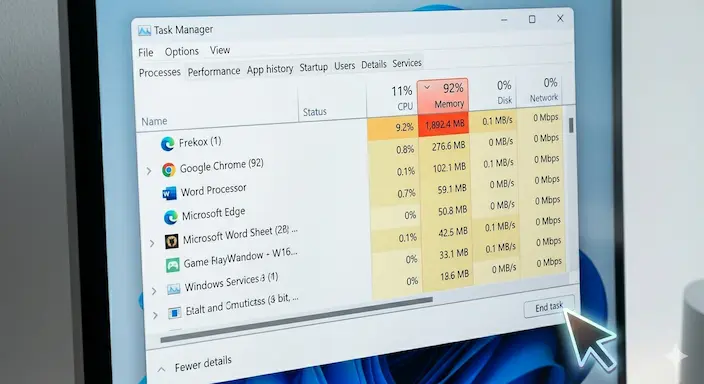
Task: Click the 50.8 MB memory cell
Action: click(452, 210)
